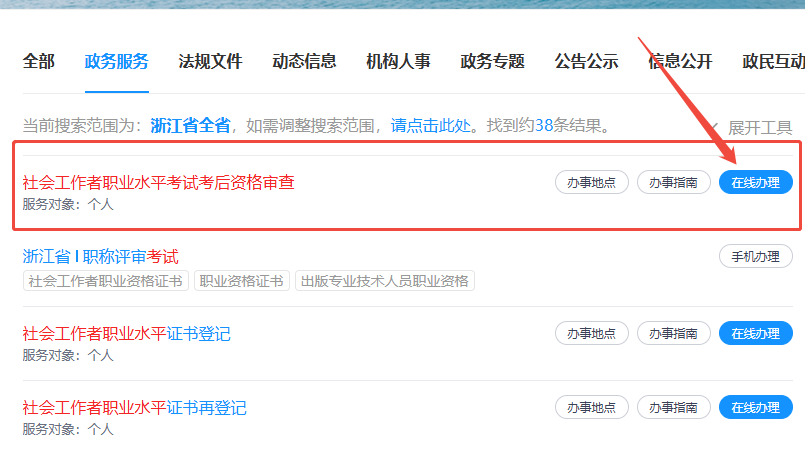Click 办事指南 for 考后资格审查

coord(674,182)
